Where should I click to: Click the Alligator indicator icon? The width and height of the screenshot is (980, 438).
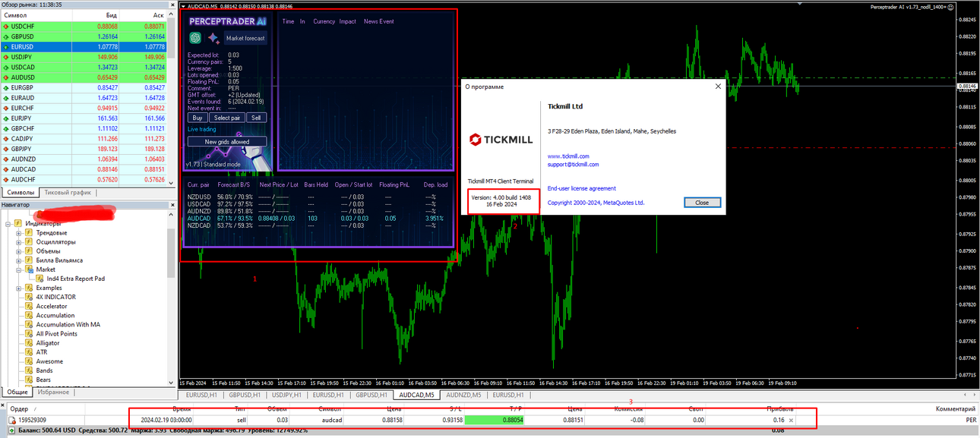coord(29,343)
